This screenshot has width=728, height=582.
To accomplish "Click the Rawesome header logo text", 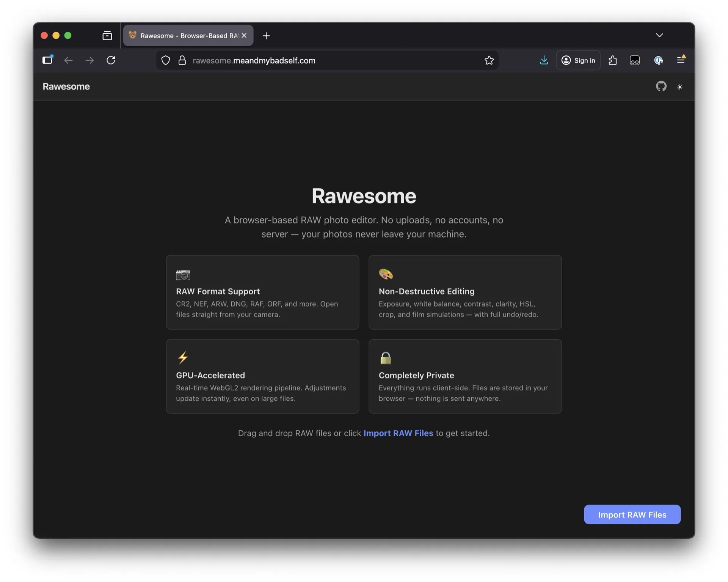I will (66, 87).
